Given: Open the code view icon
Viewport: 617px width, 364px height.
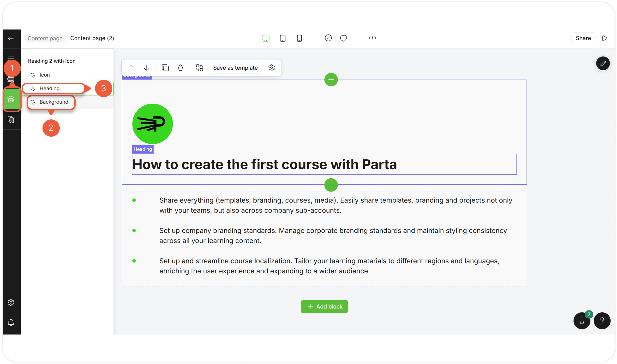Looking at the screenshot, I should pyautogui.click(x=372, y=38).
